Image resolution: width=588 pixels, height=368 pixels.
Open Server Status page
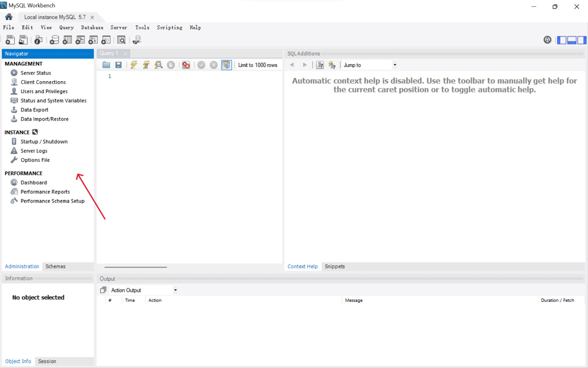(36, 73)
